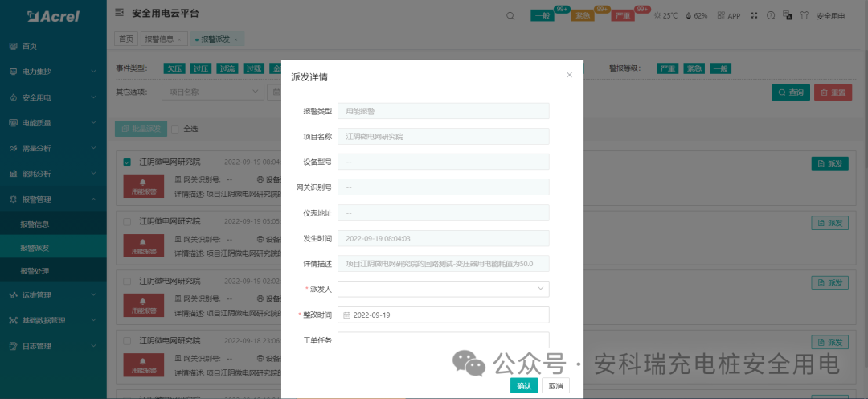Click the sidebar collapse hamburger icon
The image size is (868, 399).
point(119,13)
